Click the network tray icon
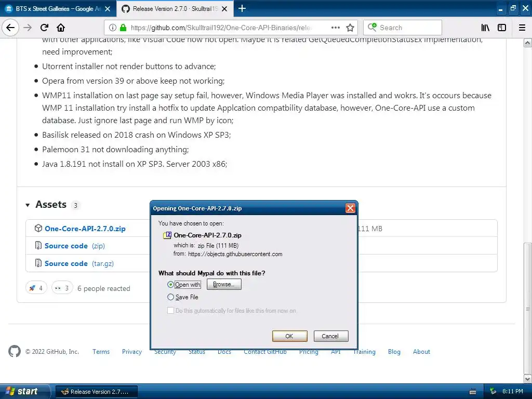 click(493, 392)
